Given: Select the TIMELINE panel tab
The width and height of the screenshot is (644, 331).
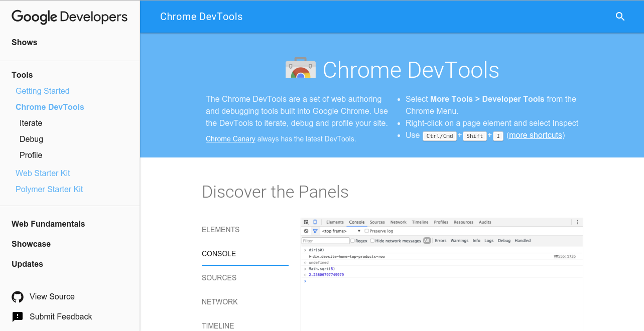Looking at the screenshot, I should [x=218, y=326].
